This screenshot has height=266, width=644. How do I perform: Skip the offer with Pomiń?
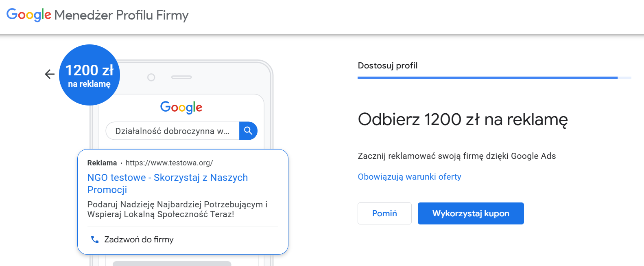coord(384,213)
